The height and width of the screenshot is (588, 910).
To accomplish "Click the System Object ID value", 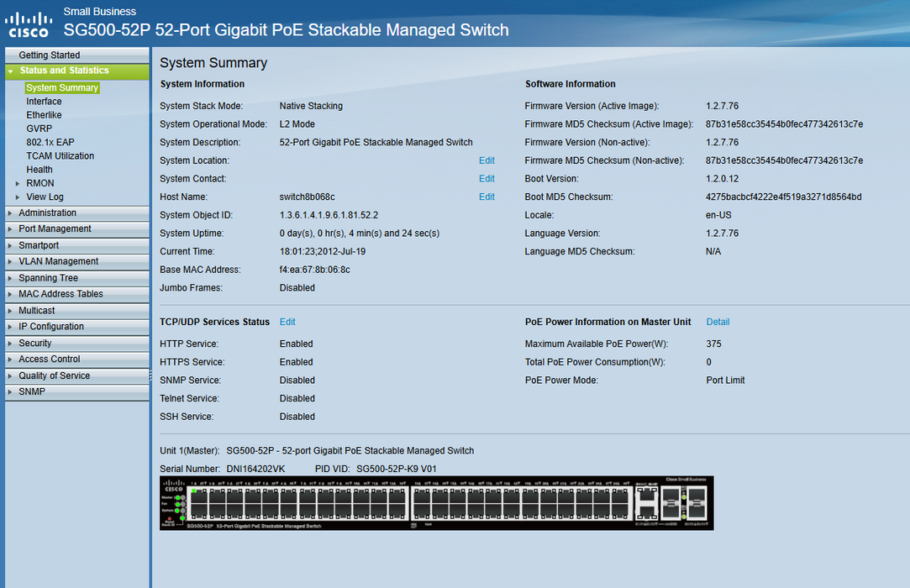I will (x=329, y=215).
